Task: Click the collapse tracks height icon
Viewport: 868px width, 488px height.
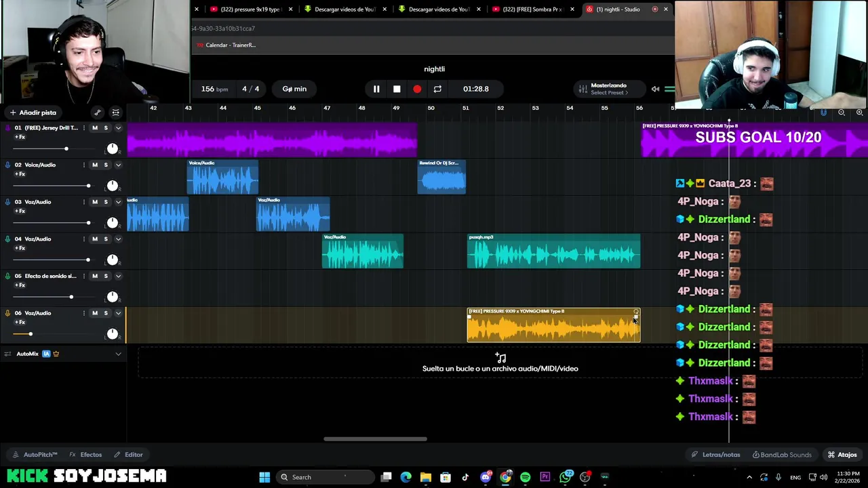Action: pyautogui.click(x=115, y=113)
